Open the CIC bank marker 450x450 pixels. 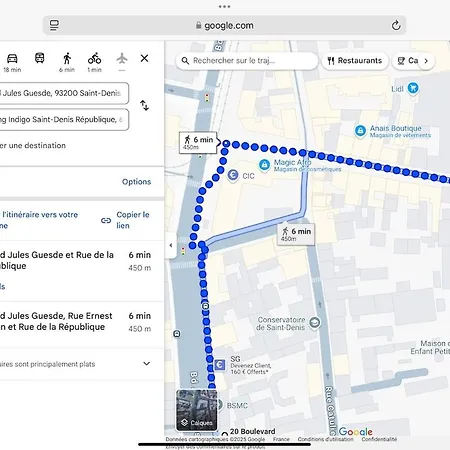233,175
